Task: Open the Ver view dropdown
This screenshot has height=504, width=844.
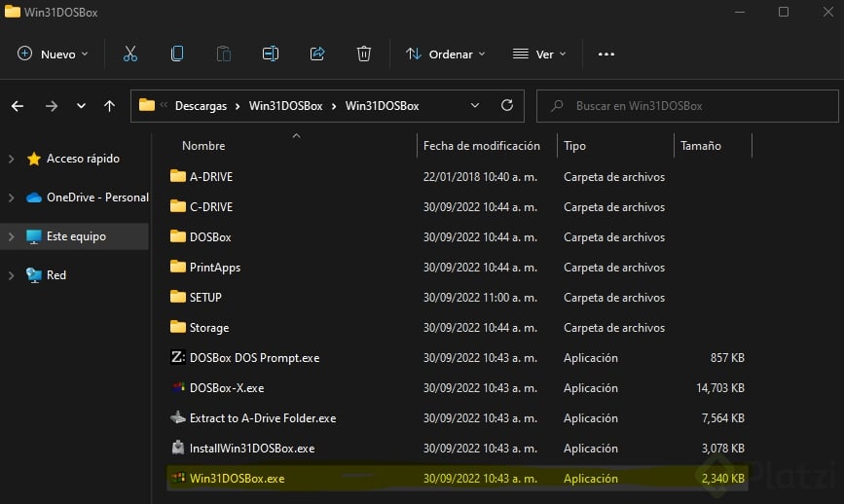Action: pyautogui.click(x=538, y=54)
